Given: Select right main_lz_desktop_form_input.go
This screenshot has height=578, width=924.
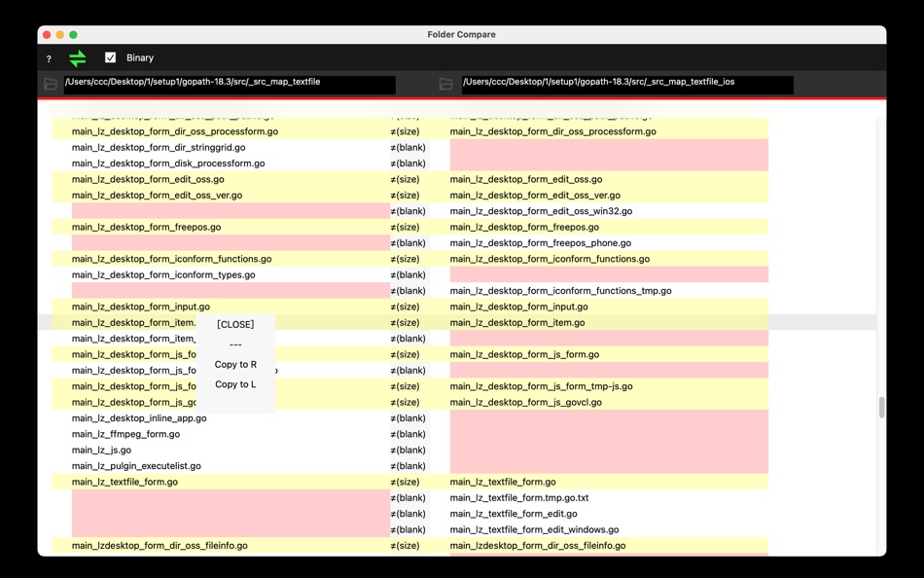Looking at the screenshot, I should pos(518,307).
